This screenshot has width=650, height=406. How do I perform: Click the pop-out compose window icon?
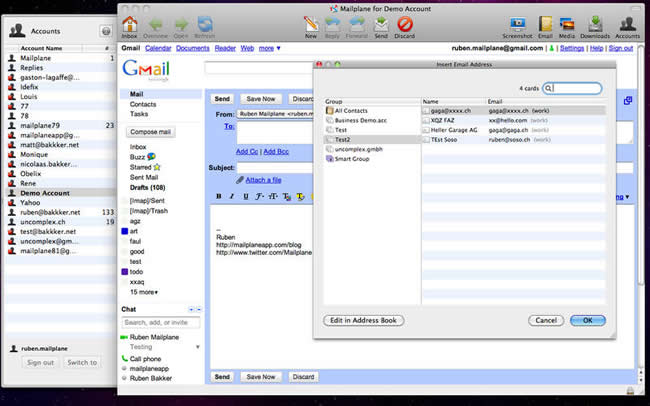(x=628, y=100)
